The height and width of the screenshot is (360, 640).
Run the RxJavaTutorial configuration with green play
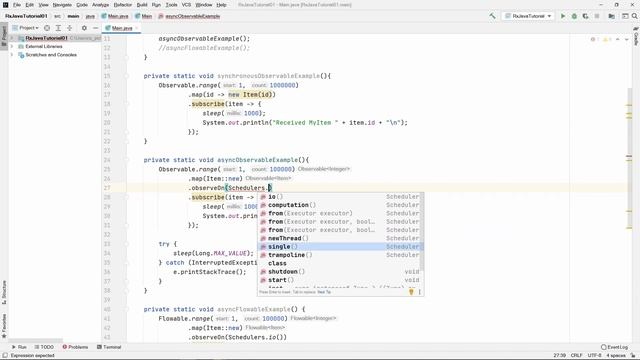tap(563, 16)
